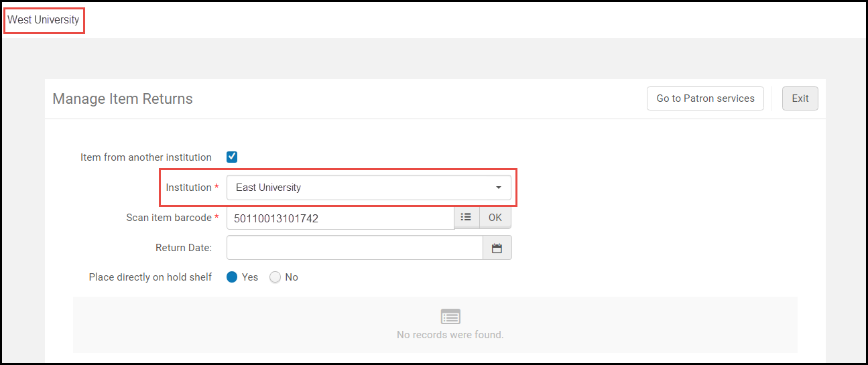Click the Place directly on hold shelf label
This screenshot has height=365, width=868.
(150, 277)
